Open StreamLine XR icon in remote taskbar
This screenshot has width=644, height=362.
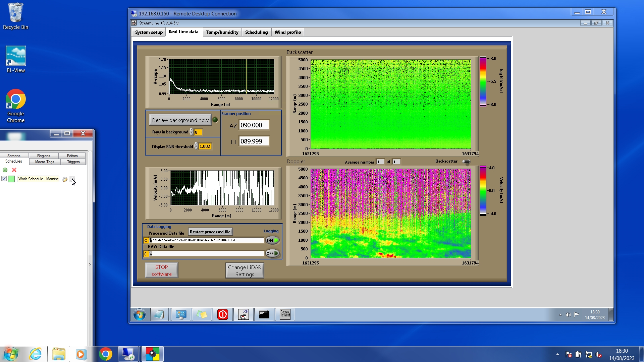pyautogui.click(x=243, y=314)
